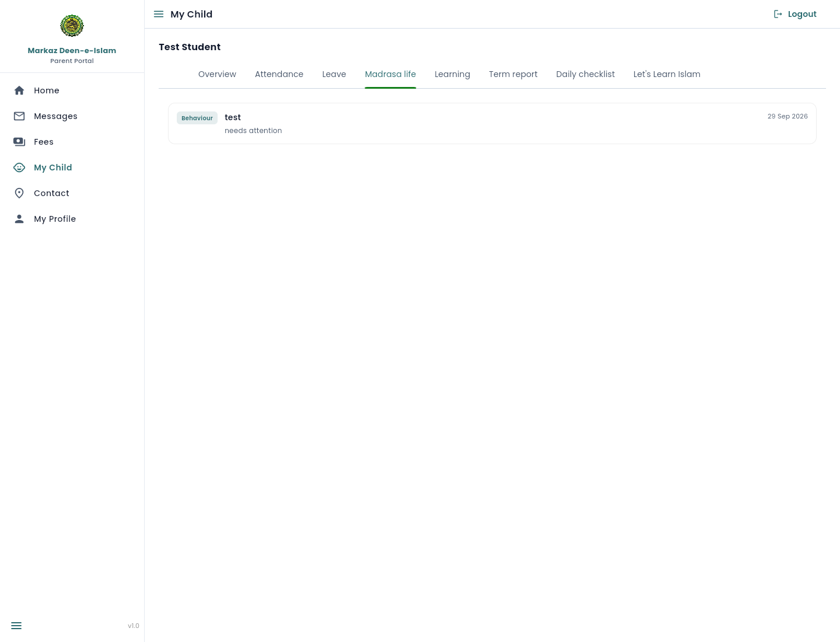Go to the Daily checklist tab

[x=586, y=74]
